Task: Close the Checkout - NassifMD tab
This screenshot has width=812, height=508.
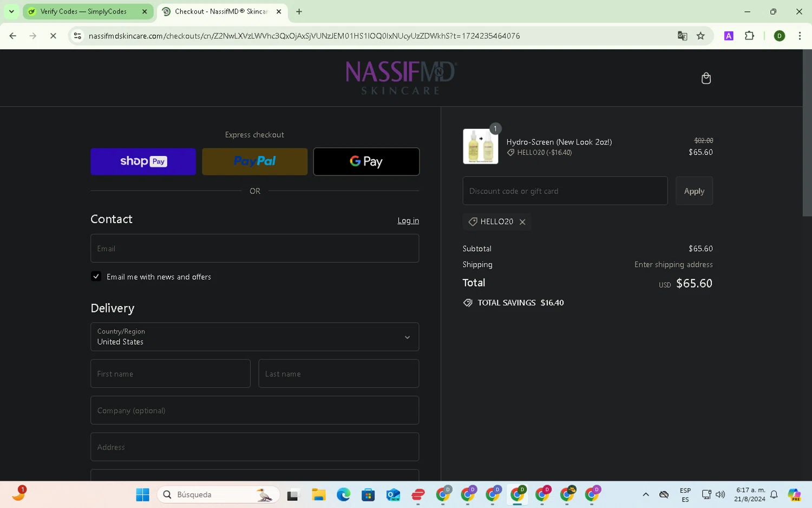Action: pyautogui.click(x=279, y=11)
